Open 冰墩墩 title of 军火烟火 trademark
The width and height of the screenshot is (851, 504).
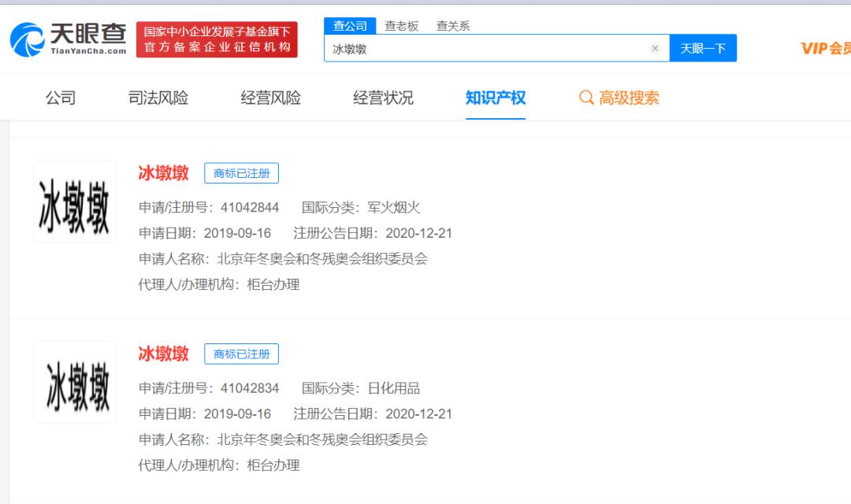[163, 173]
